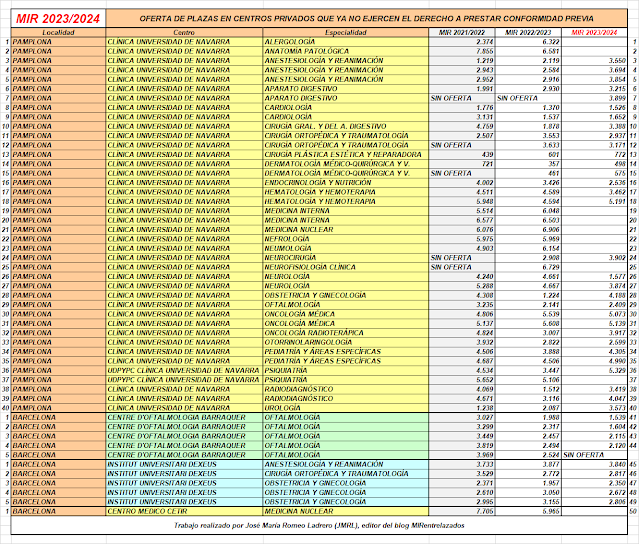Select the 'ALERGOLOGÍA' specialty cell
The image size is (639, 544).
346,42
